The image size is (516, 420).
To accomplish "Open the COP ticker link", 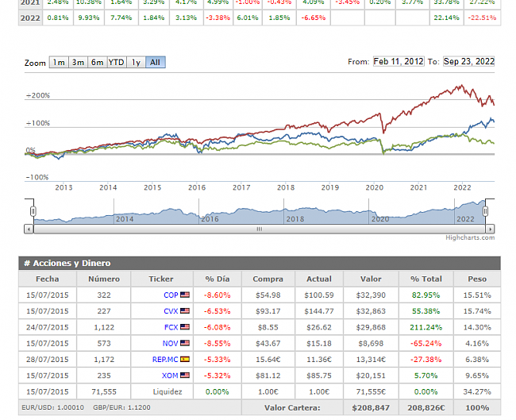I will click(171, 295).
